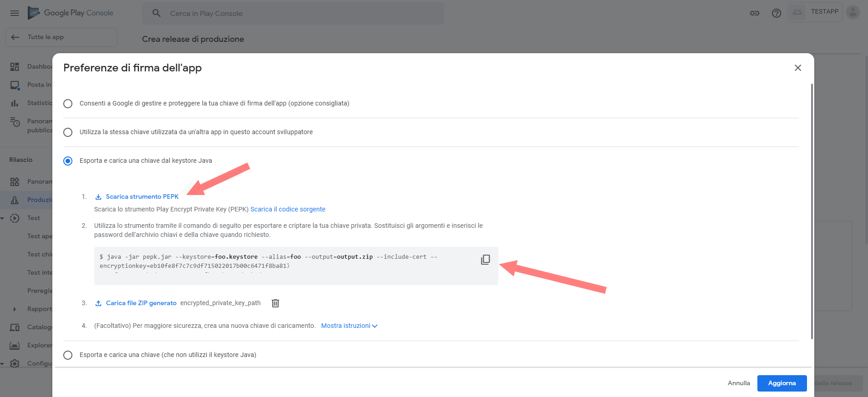868x397 pixels.
Task: Expand Mostra istruzioni section
Action: click(349, 326)
